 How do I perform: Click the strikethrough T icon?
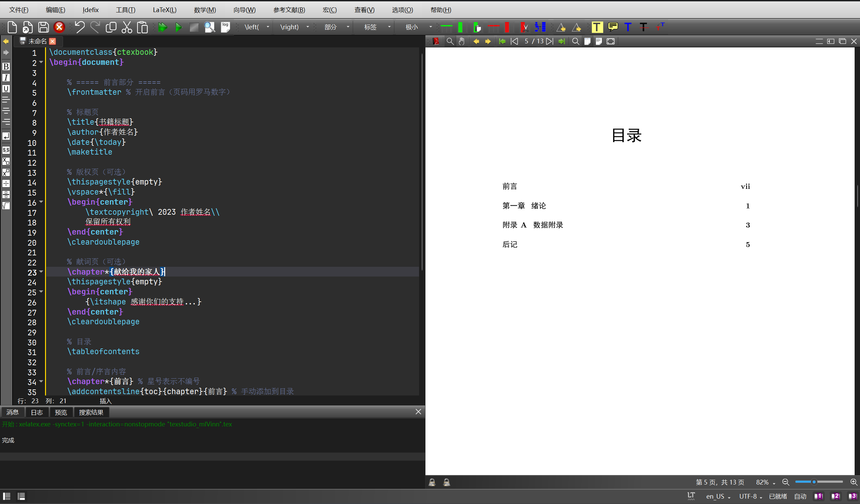tap(644, 27)
